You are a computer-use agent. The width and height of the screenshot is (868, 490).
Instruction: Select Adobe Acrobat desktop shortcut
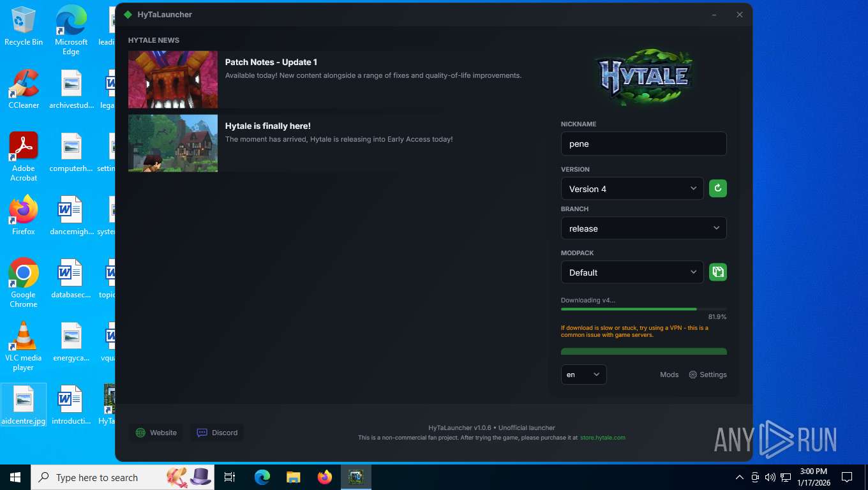click(24, 157)
